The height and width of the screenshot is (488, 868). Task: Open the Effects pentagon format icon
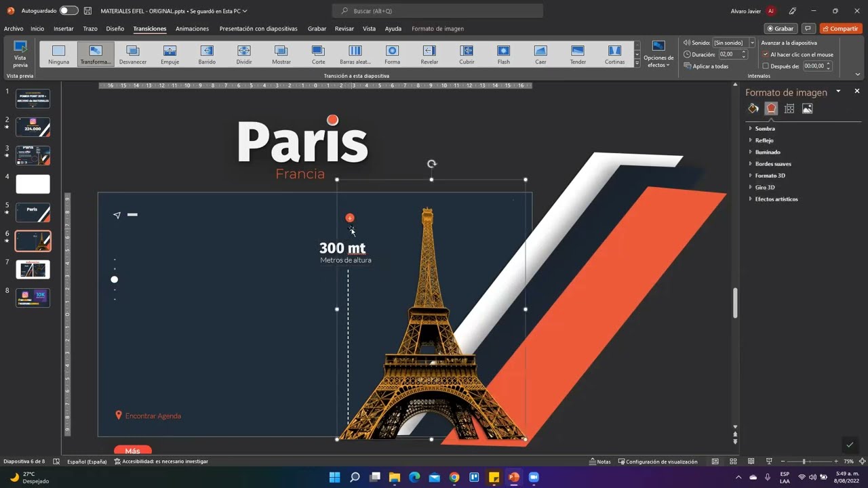(x=771, y=108)
